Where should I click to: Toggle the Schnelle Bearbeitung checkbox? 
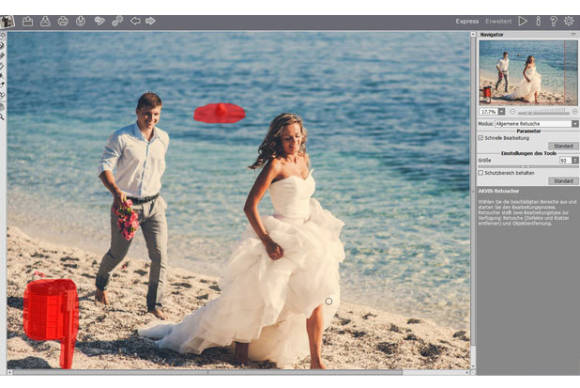point(481,138)
